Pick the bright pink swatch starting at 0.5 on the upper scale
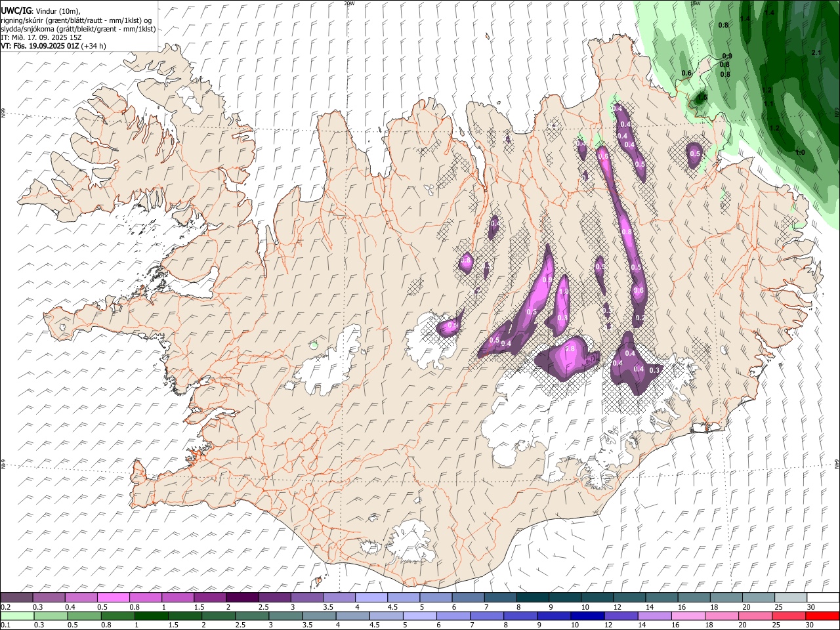840x630 pixels. coord(114,597)
